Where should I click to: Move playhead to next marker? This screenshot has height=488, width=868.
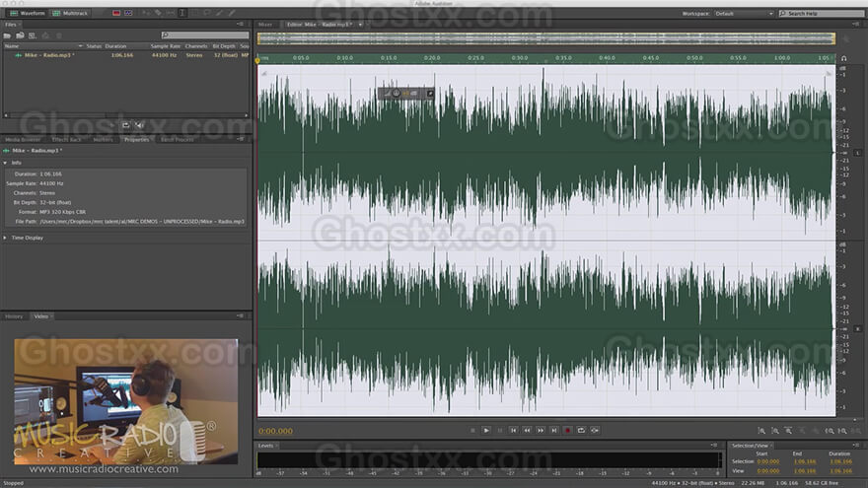[553, 431]
